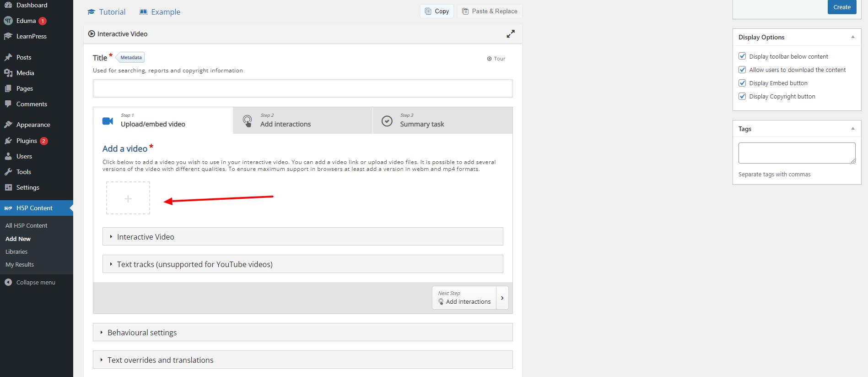Screen dimensions: 868x377
Task: Expand the Interactive Video section
Action: click(x=303, y=237)
